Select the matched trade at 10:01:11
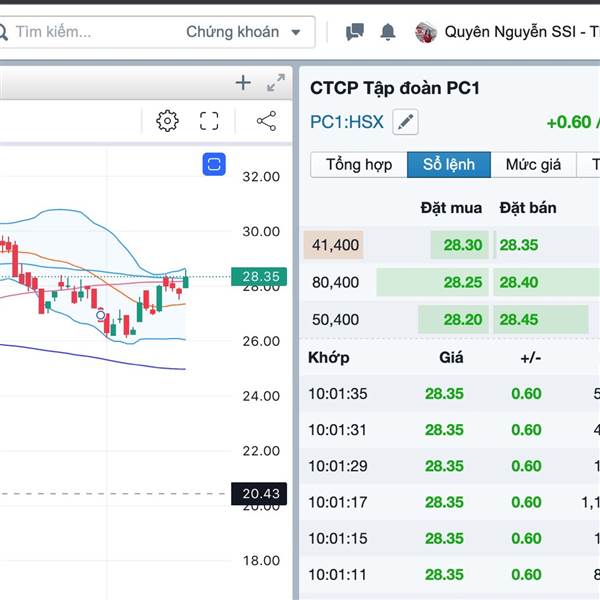Image resolution: width=600 pixels, height=600 pixels. pos(450,574)
